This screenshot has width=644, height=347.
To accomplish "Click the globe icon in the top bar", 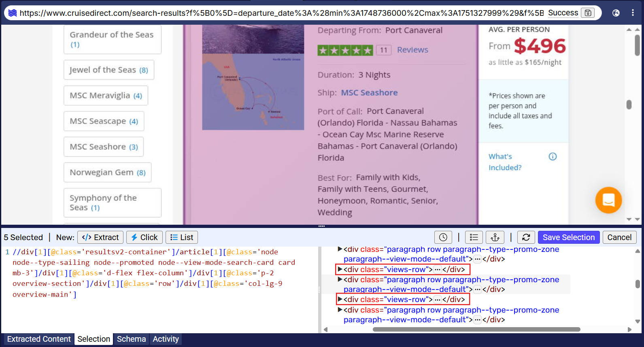I will tap(616, 13).
